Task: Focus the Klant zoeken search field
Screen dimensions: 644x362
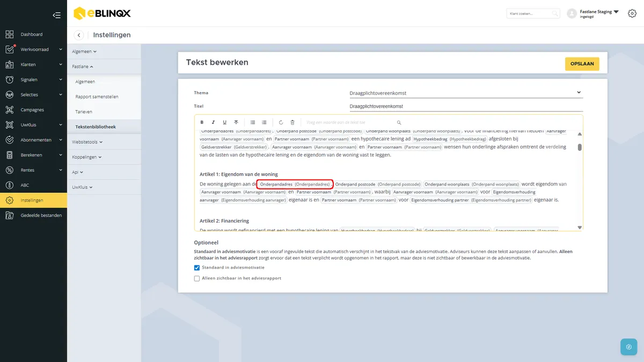Action: pyautogui.click(x=533, y=13)
